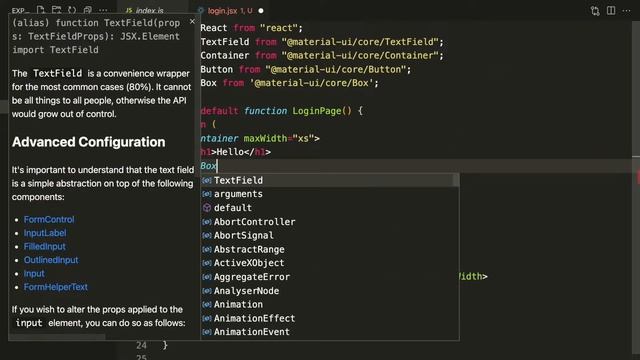Open the FilledInput documentation link
This screenshot has width=640, height=360.
[44, 247]
